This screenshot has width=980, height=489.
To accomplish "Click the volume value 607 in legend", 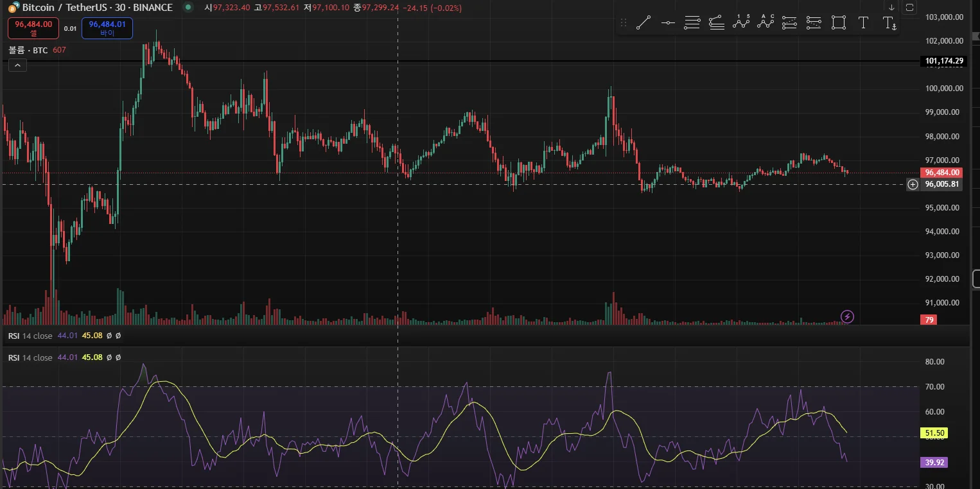I will pos(59,50).
